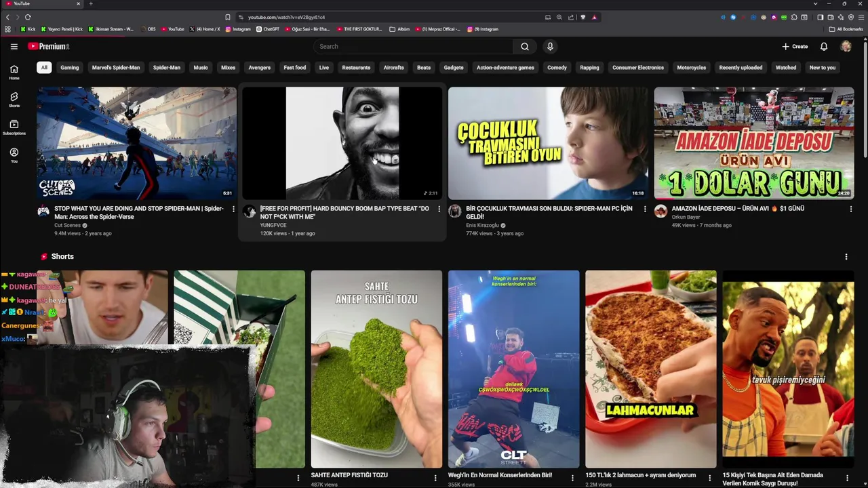The image size is (868, 488).
Task: Play the Amazon İade Deposu thumbnail
Action: click(x=754, y=143)
